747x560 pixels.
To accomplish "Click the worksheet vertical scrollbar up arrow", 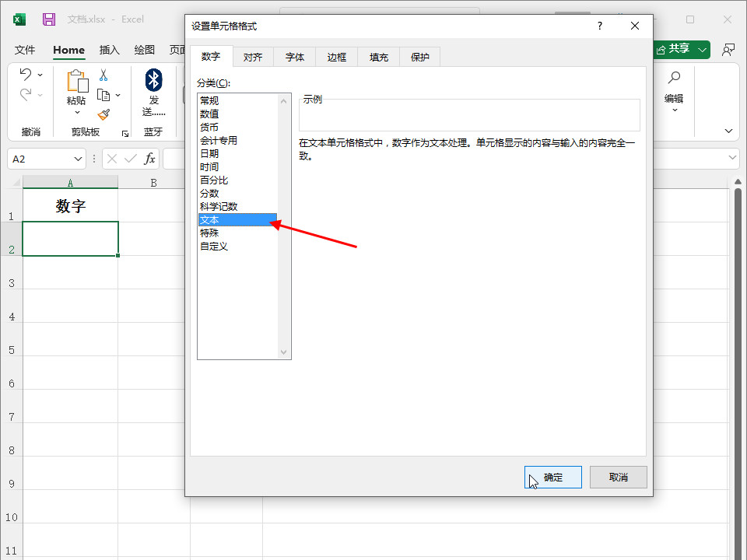I will point(738,181).
